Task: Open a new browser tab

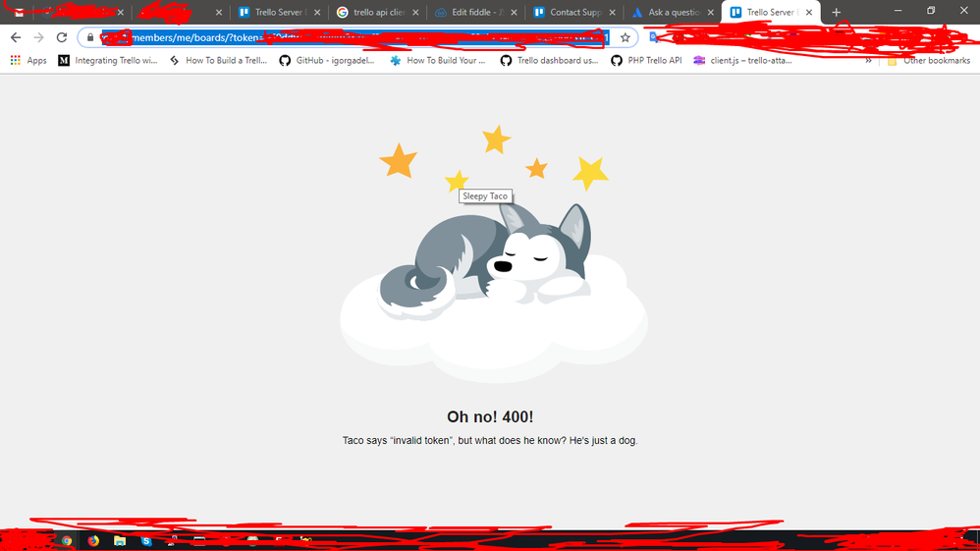Action: pos(837,12)
